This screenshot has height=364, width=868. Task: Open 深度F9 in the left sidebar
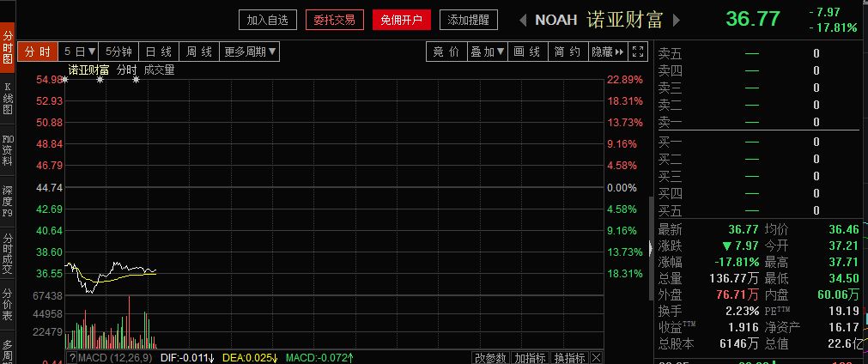(x=8, y=202)
